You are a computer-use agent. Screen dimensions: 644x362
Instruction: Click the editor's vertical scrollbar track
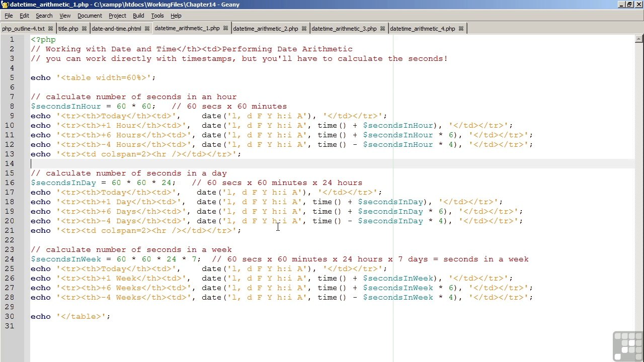point(639,201)
